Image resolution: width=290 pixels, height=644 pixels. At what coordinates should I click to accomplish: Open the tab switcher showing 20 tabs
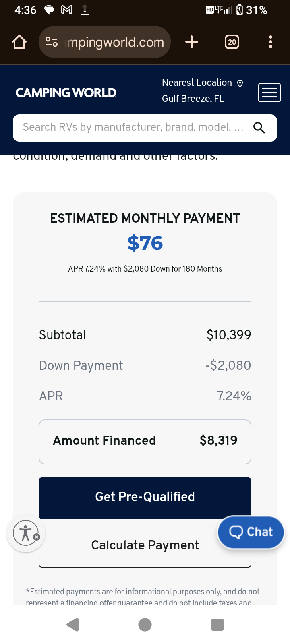(232, 42)
